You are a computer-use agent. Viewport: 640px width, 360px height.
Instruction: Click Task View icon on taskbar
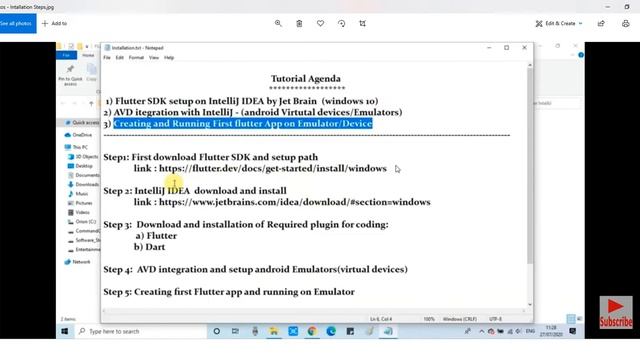coord(236,331)
